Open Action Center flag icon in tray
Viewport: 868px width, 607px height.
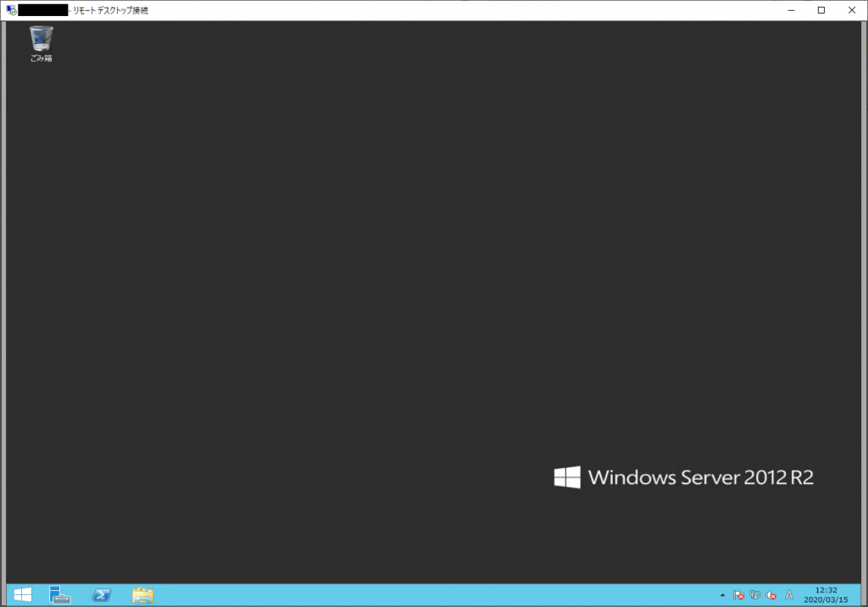tap(738, 595)
